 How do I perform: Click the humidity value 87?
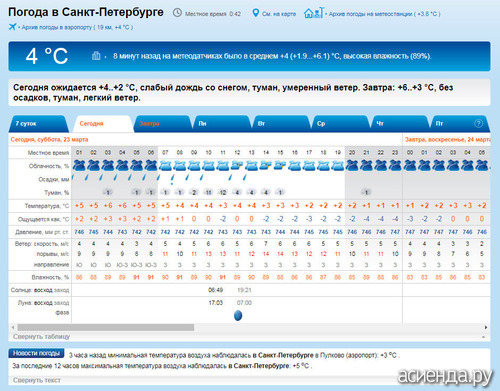[323, 277]
